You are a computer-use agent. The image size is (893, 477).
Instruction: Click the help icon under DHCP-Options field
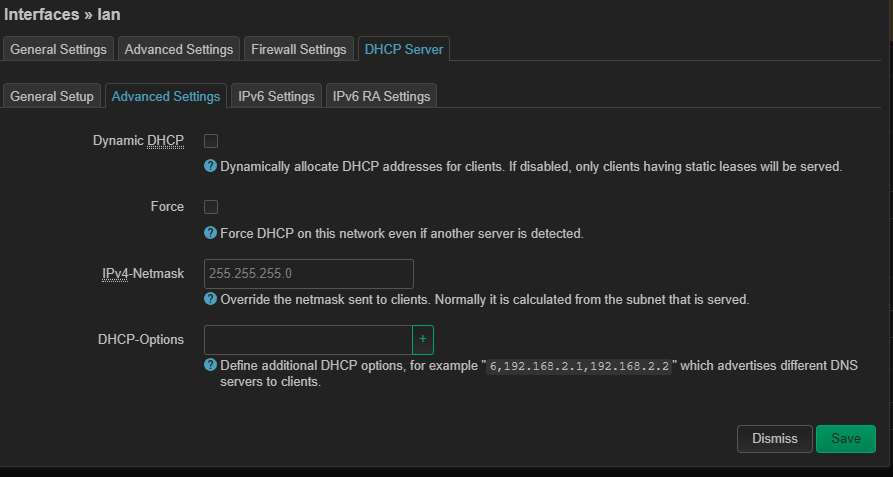(x=211, y=365)
